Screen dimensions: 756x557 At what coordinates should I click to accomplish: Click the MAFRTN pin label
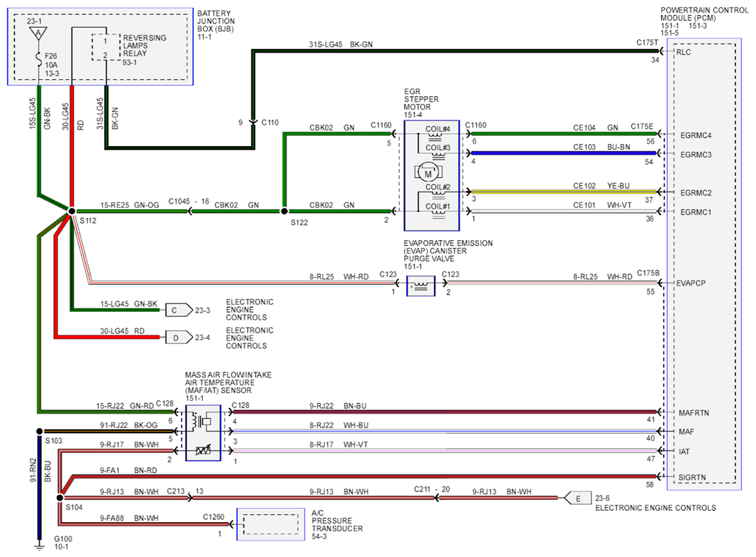pos(694,413)
